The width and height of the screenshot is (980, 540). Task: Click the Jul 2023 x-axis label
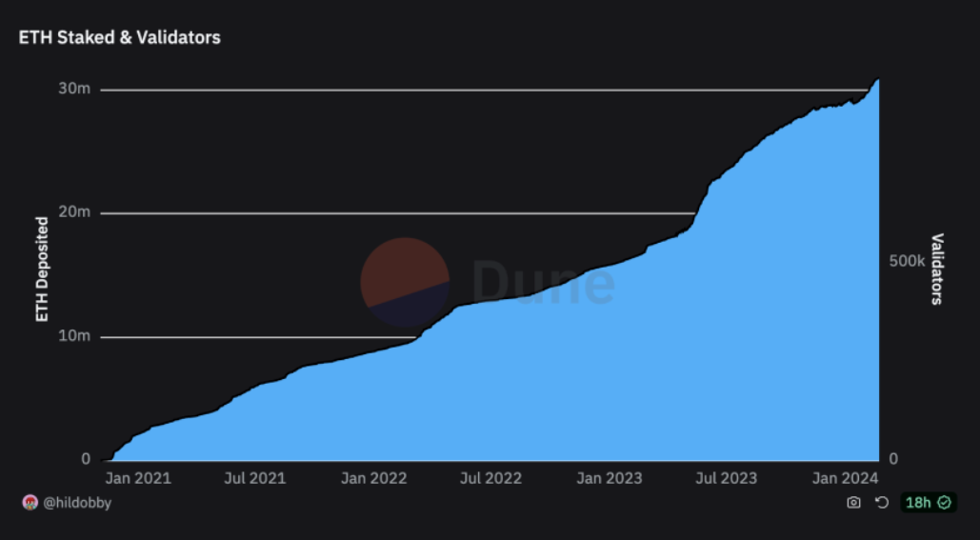pyautogui.click(x=727, y=478)
